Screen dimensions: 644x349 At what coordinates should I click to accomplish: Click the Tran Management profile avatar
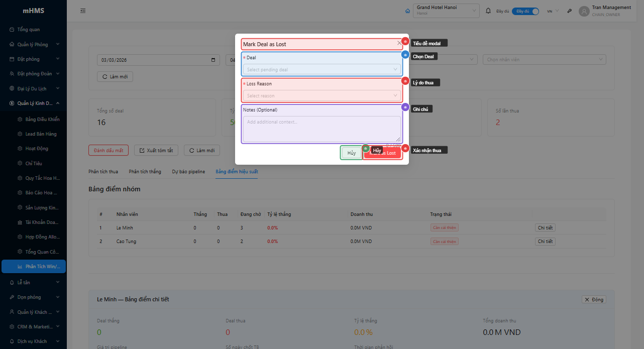584,11
